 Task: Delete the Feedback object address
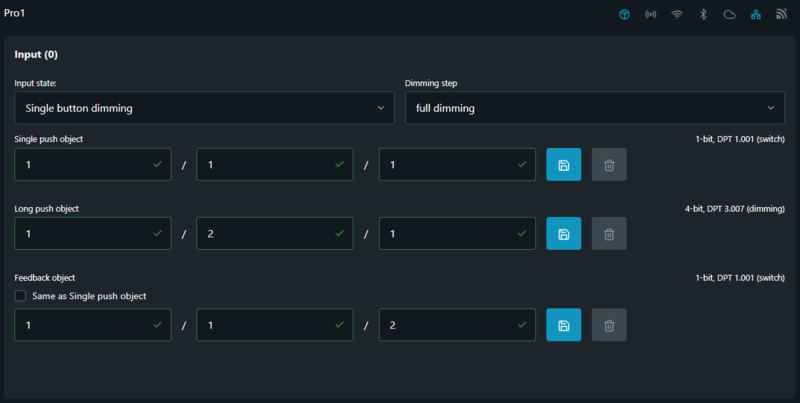609,325
